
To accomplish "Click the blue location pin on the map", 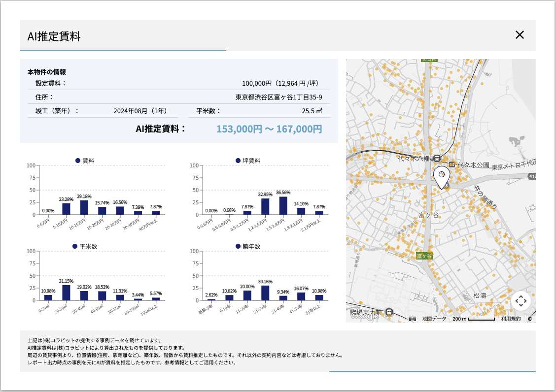I will point(442,177).
